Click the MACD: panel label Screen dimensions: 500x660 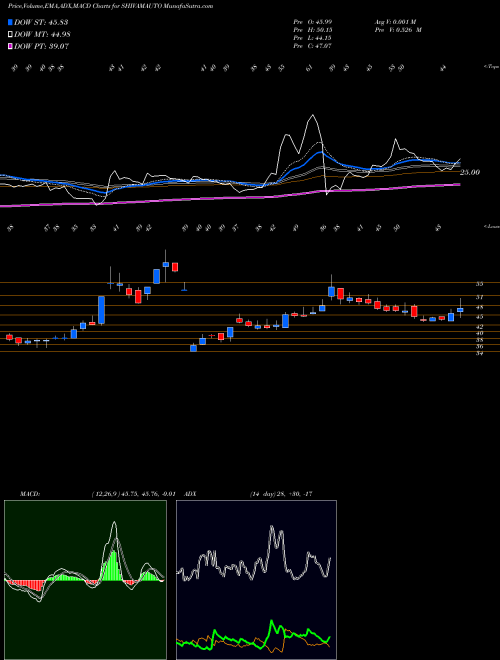[29, 494]
